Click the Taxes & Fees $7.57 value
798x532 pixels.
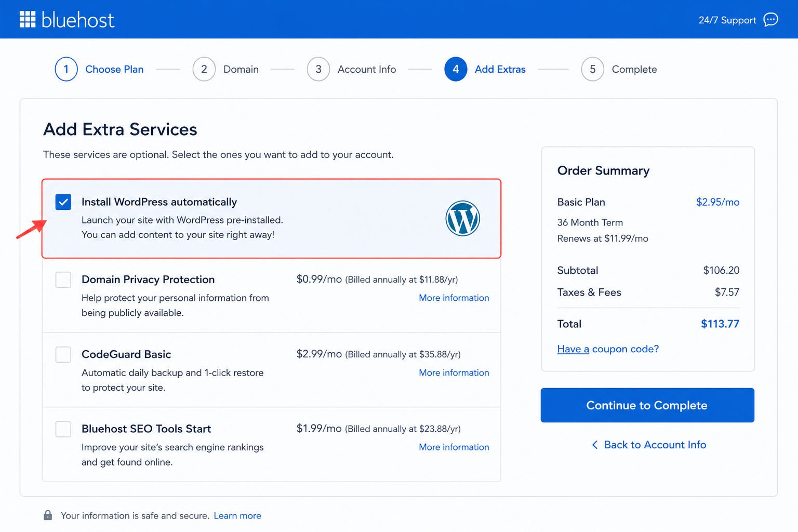tap(727, 292)
